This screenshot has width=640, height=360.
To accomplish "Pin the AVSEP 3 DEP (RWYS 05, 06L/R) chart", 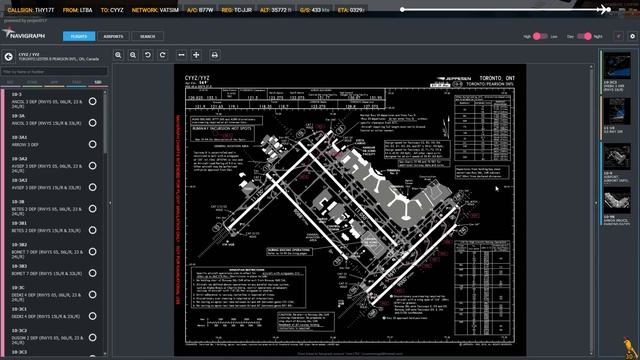I will 93,166.
